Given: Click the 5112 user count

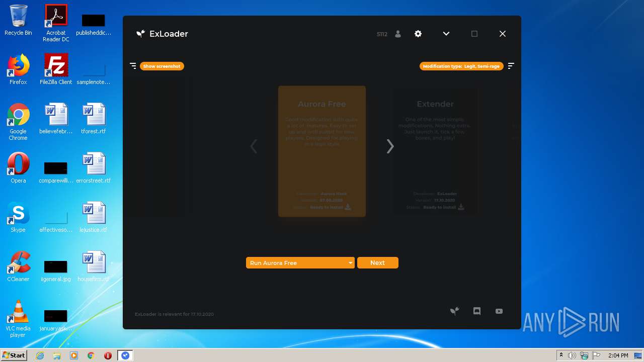Looking at the screenshot, I should (x=382, y=34).
